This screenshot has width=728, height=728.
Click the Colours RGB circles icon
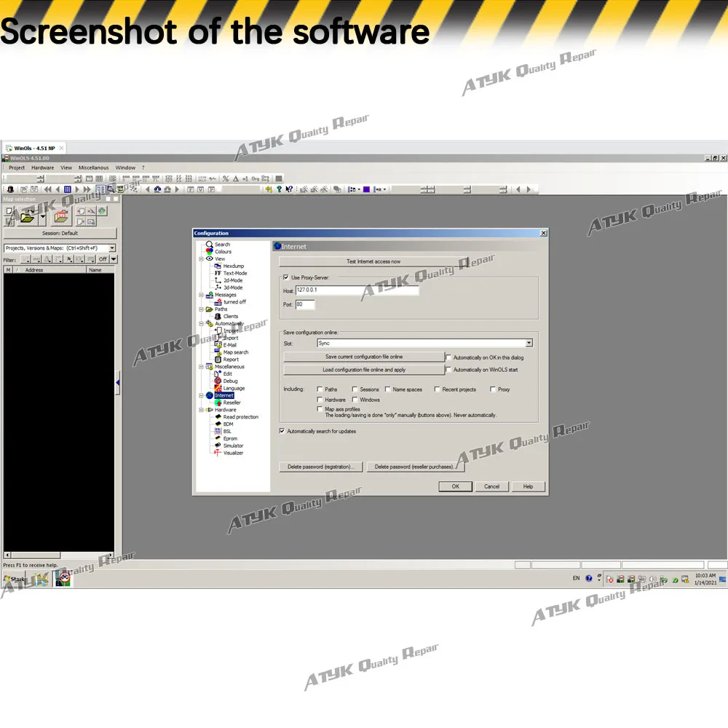(x=210, y=251)
